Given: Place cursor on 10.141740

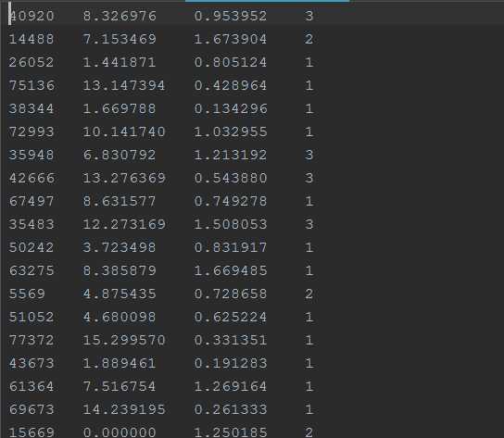Looking at the screenshot, I should [124, 131].
